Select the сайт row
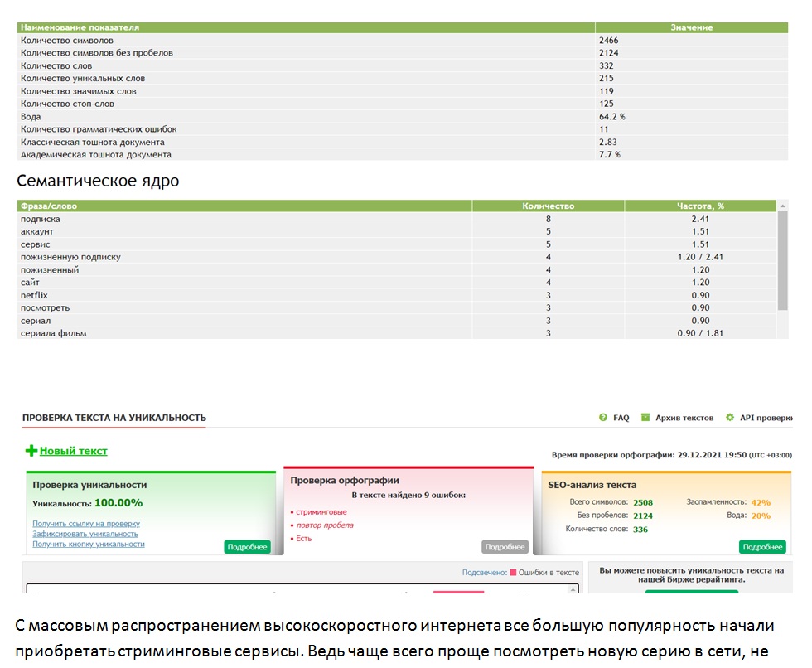The height and width of the screenshot is (668, 812). click(397, 283)
